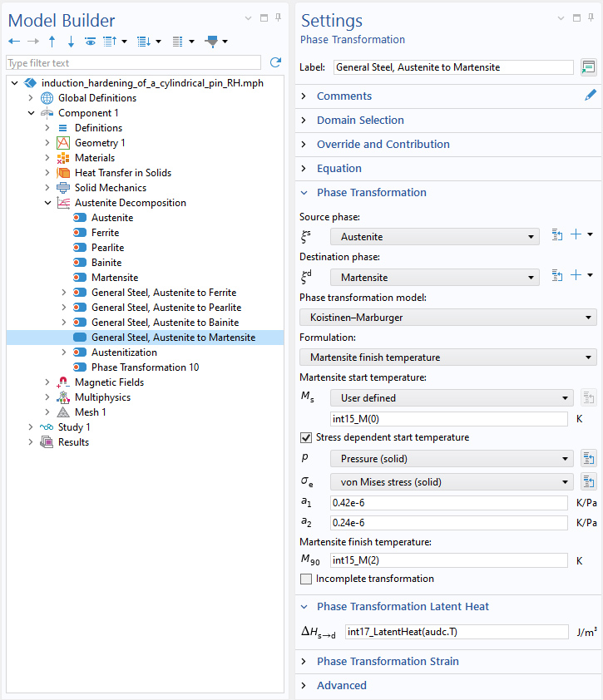Click the icon right of the Label field
Viewport: 603px width, 700px height.
(x=589, y=67)
